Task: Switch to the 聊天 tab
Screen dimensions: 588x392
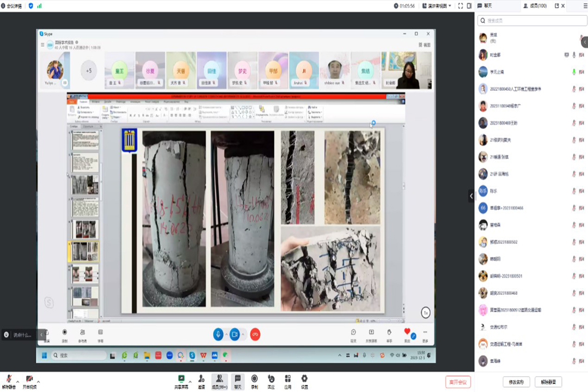Action: [486, 5]
